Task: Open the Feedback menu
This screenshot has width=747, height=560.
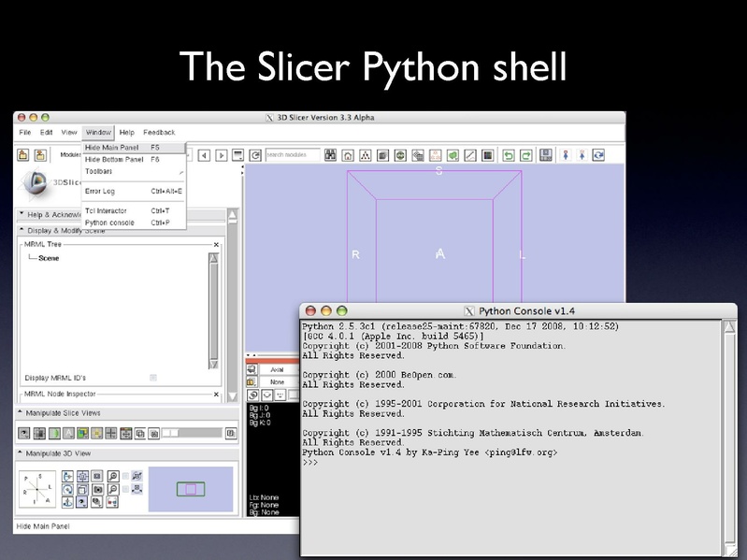Action: point(159,133)
